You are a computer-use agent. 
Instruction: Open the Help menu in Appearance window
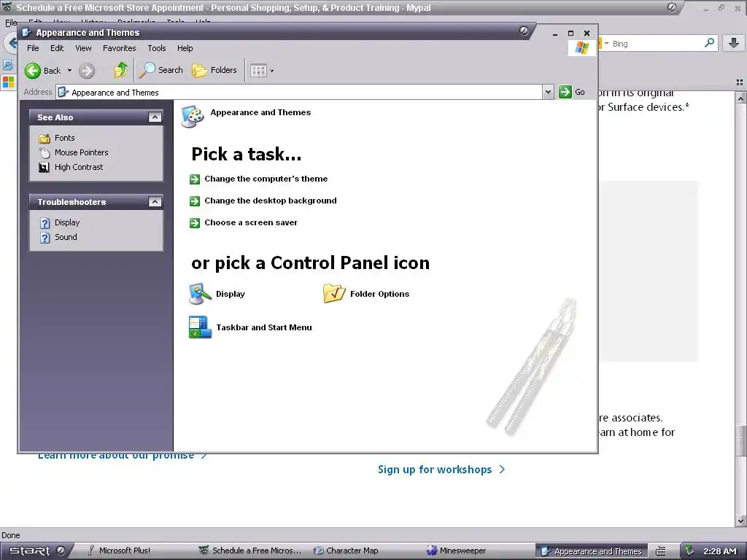[x=185, y=48]
